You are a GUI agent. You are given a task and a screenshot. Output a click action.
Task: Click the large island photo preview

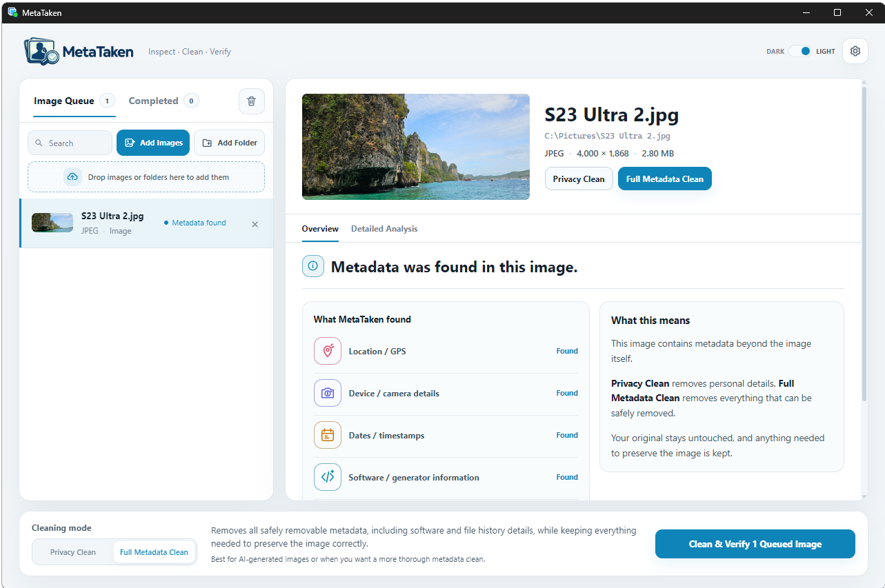click(x=416, y=147)
